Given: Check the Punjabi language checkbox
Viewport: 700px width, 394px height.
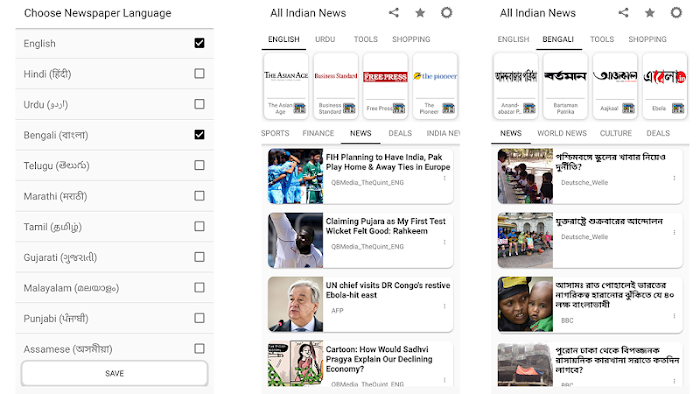Looking at the screenshot, I should (200, 318).
